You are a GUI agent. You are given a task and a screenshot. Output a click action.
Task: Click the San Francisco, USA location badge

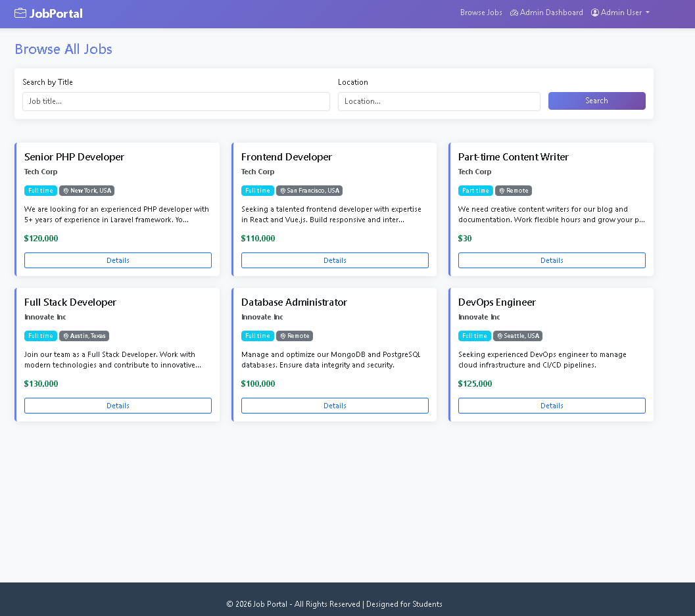pyautogui.click(x=310, y=191)
